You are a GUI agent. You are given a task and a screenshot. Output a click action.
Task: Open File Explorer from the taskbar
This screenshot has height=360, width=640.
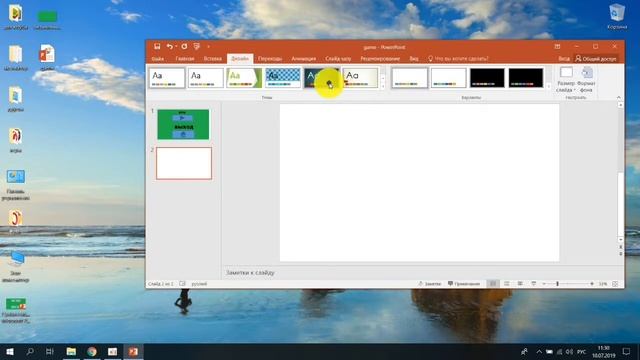pyautogui.click(x=71, y=351)
